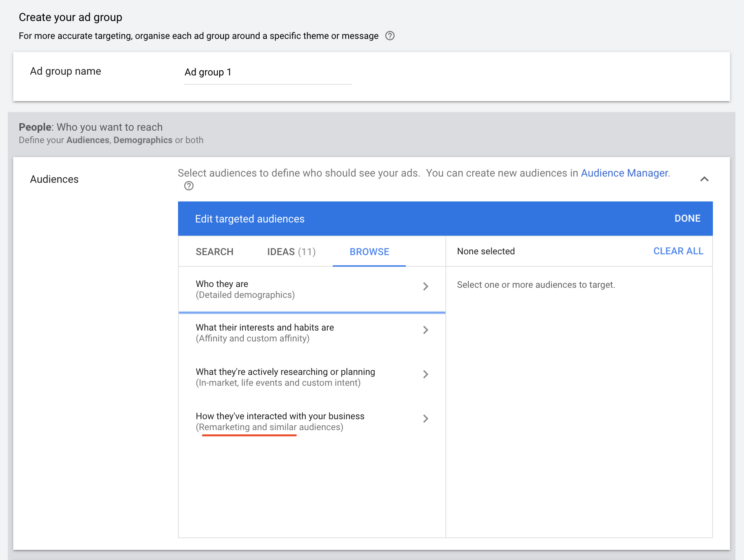Click the help icon next to "theme or message"
The height and width of the screenshot is (560, 744).
[x=390, y=36]
